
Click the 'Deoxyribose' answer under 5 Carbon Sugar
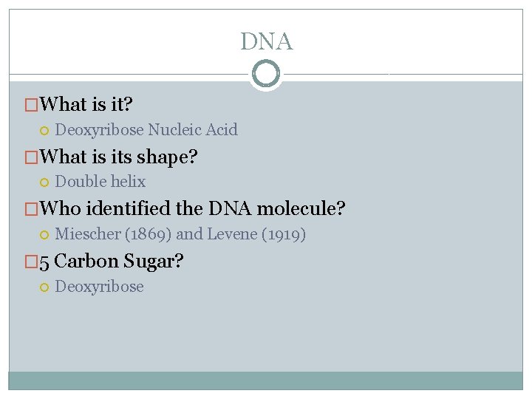pos(100,287)
